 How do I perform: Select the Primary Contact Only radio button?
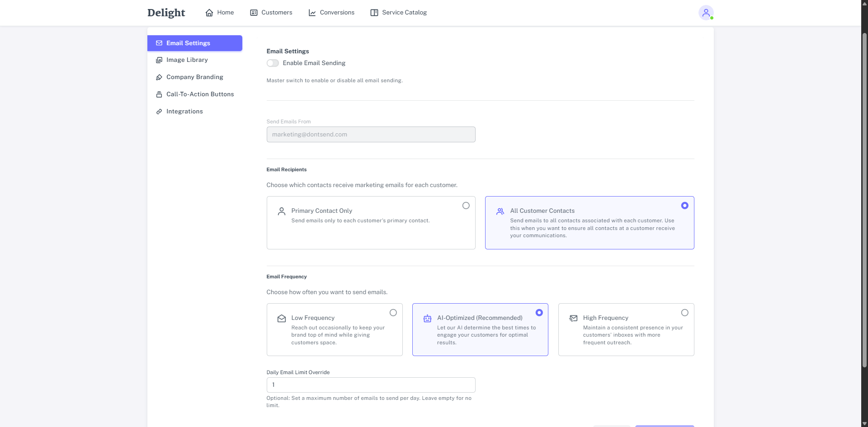click(466, 206)
